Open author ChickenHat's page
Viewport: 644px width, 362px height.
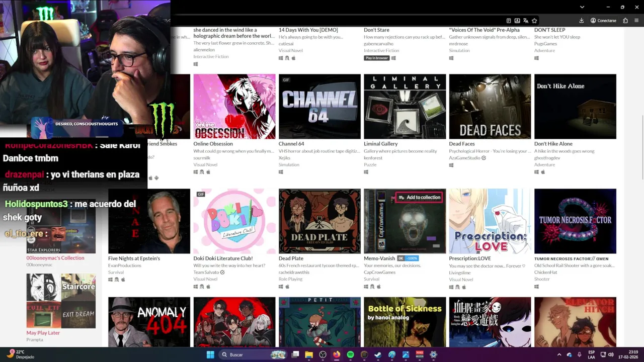click(545, 273)
